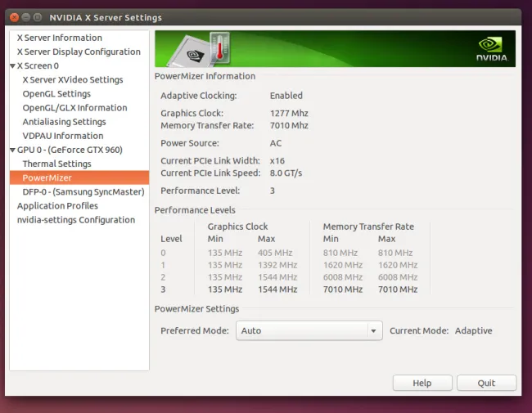Screen dimensions: 532x413
Task: Click the NVIDIA logo in the banner
Action: (492, 49)
